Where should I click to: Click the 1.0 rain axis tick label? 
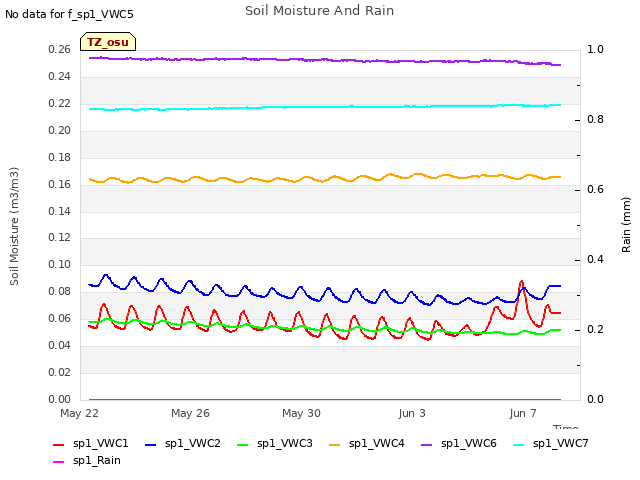[x=595, y=49]
